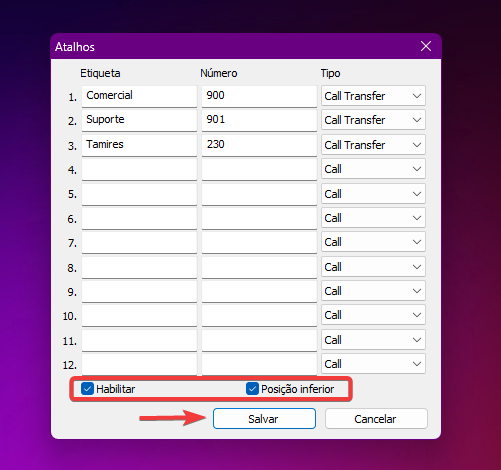Select the Comercial label field
501x470 pixels.
pyautogui.click(x=139, y=96)
